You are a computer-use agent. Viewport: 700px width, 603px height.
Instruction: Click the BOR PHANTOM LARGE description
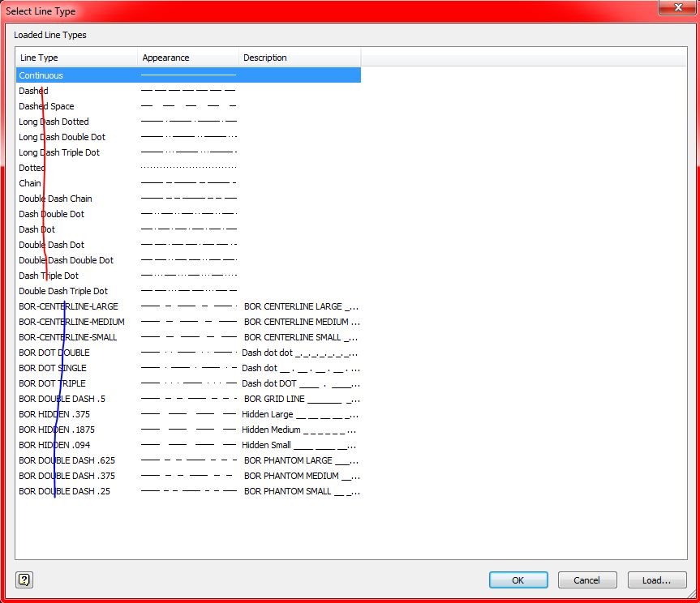pos(301,460)
